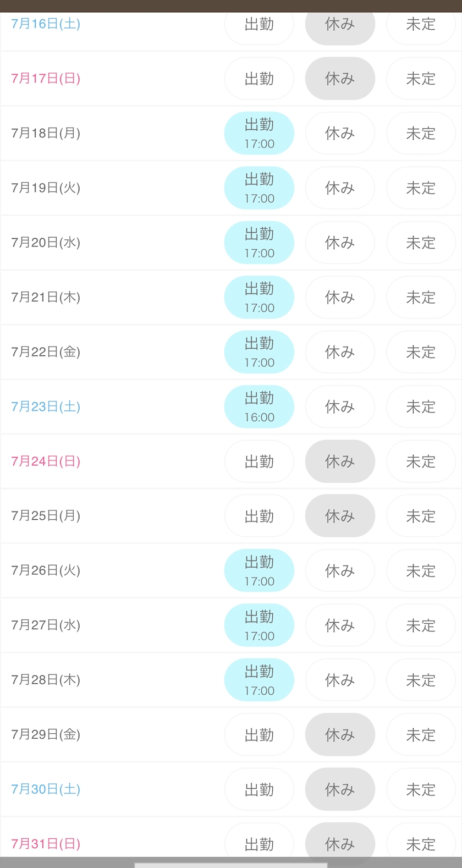Set 7月27日(水) to 未定
The image size is (462, 868).
421,625
